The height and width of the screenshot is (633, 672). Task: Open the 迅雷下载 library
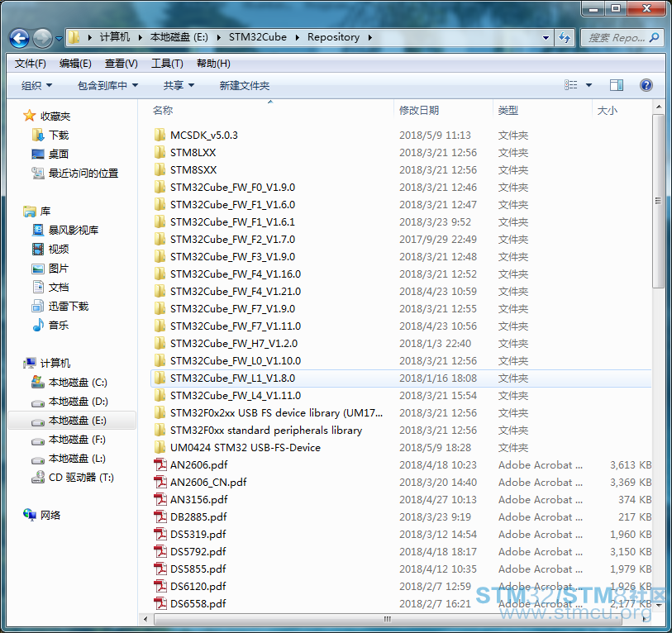click(68, 306)
